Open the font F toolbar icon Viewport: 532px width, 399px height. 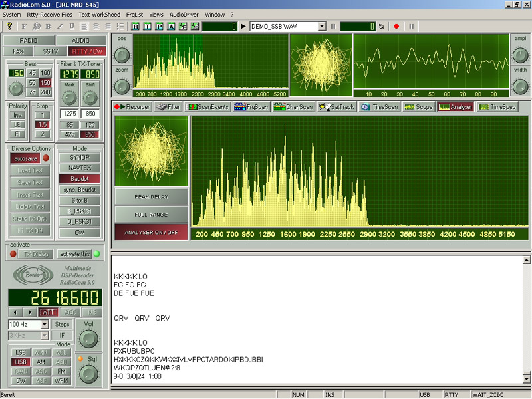pyautogui.click(x=24, y=26)
